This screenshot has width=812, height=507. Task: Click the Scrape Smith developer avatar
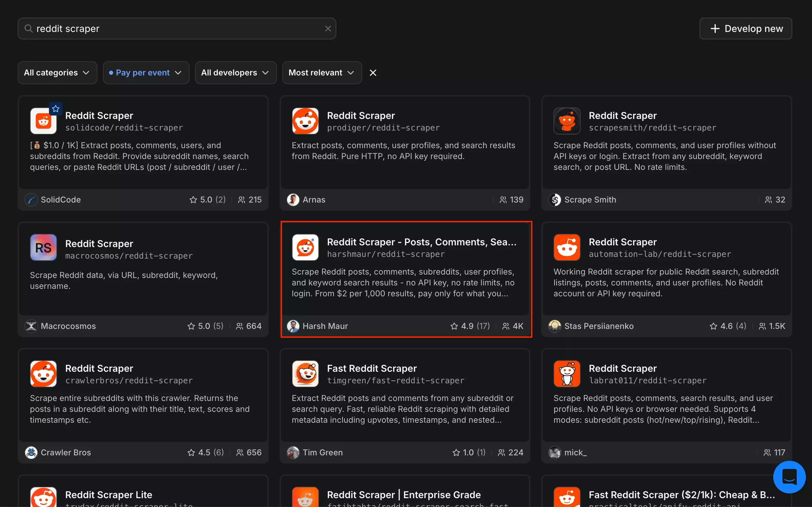click(554, 200)
